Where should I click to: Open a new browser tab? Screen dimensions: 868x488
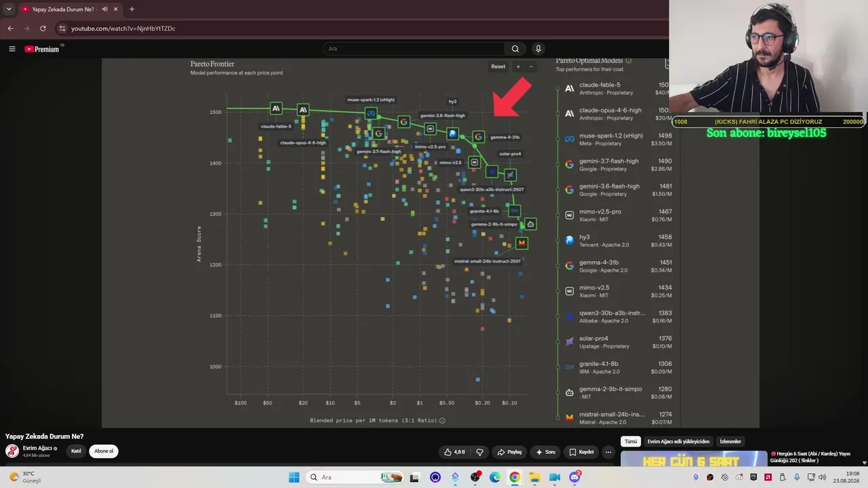(x=132, y=9)
